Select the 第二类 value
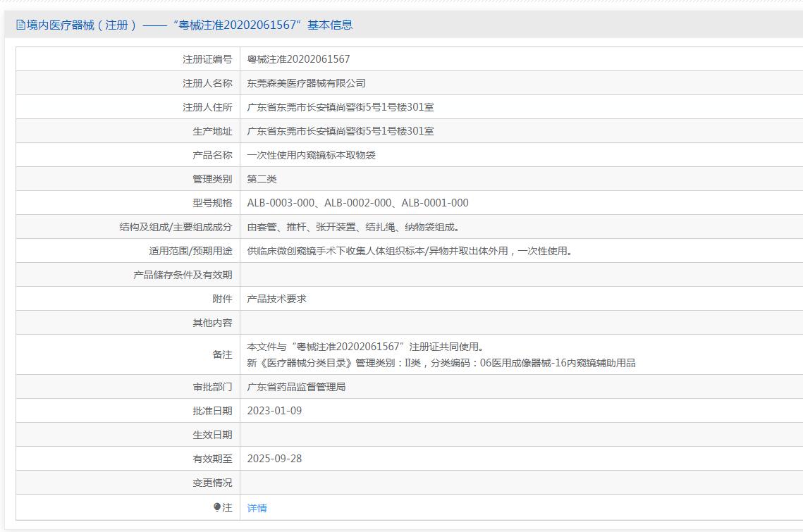 click(x=262, y=179)
